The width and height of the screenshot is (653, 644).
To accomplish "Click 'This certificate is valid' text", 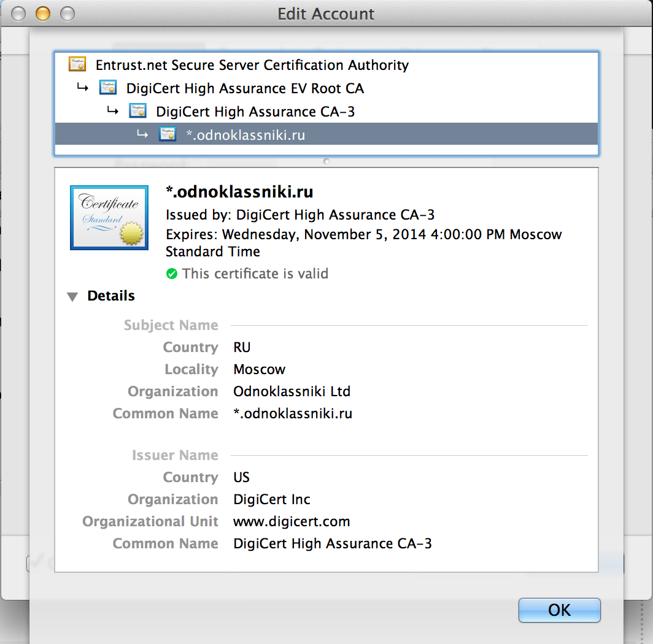I will click(x=255, y=274).
